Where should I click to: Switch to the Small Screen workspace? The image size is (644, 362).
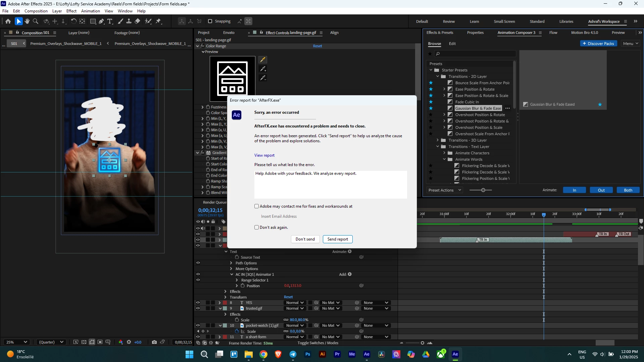[504, 21]
